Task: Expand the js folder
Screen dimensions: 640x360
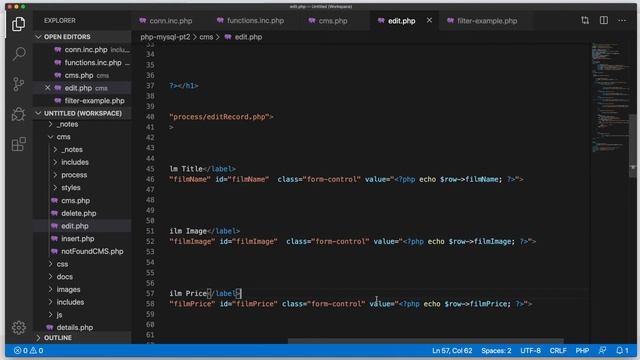Action: click(59, 315)
